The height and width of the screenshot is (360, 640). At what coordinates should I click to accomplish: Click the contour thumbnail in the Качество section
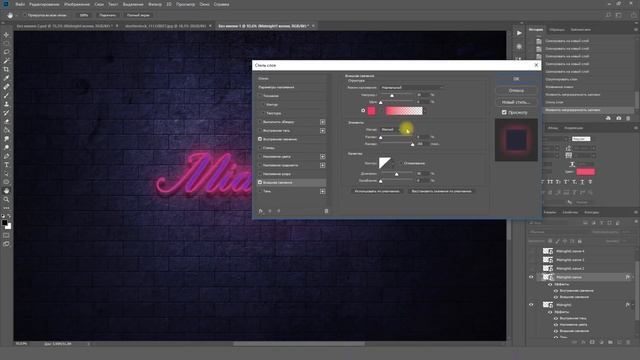click(x=384, y=163)
